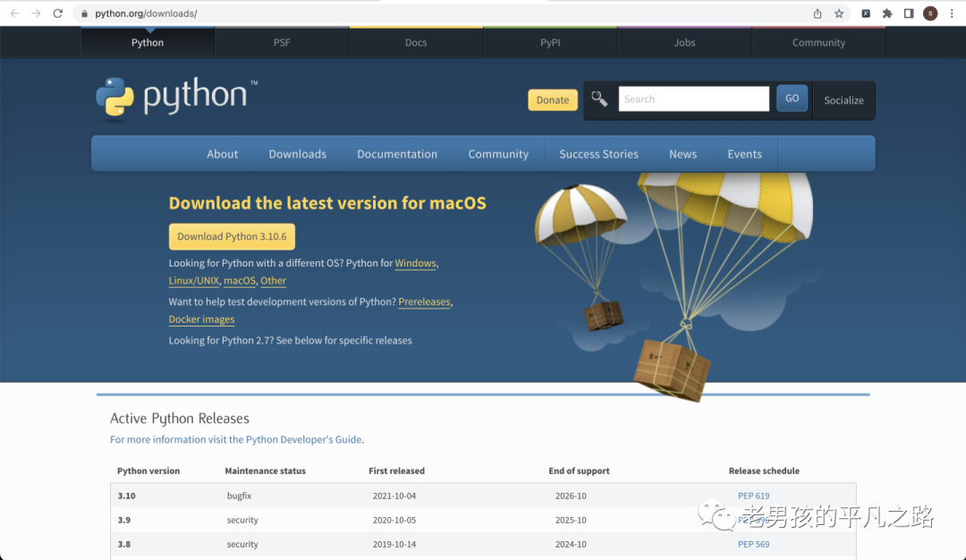
Task: Click the Release schedule column header
Action: [764, 471]
